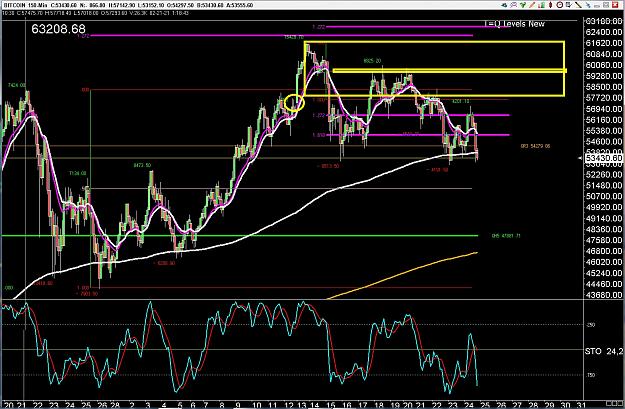Select the black diagonal trend line tool
625x409 pixels.
(578, 5)
